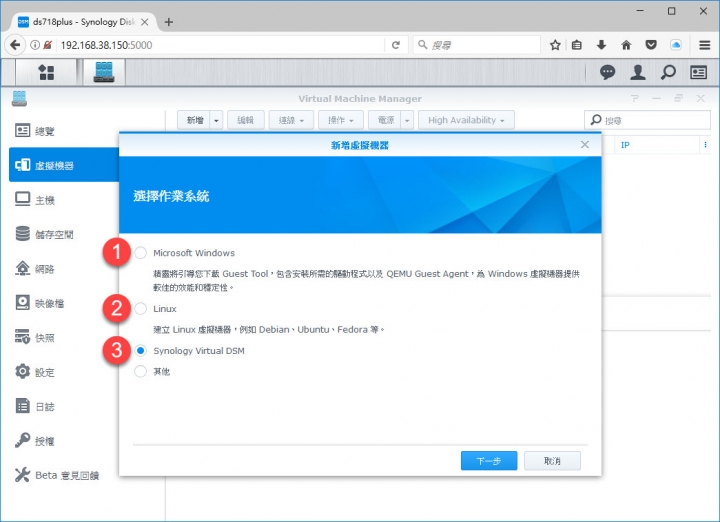Click the browser home icon
This screenshot has height=522, width=720.
pyautogui.click(x=626, y=45)
